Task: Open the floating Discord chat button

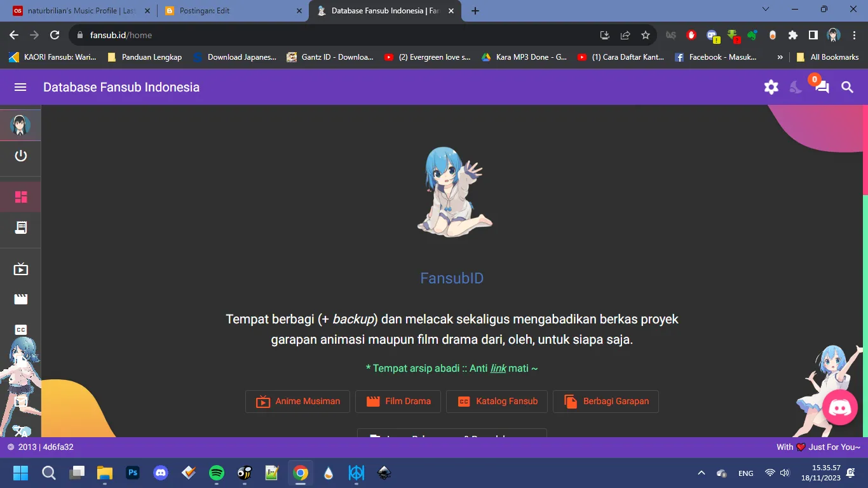Action: [840, 408]
